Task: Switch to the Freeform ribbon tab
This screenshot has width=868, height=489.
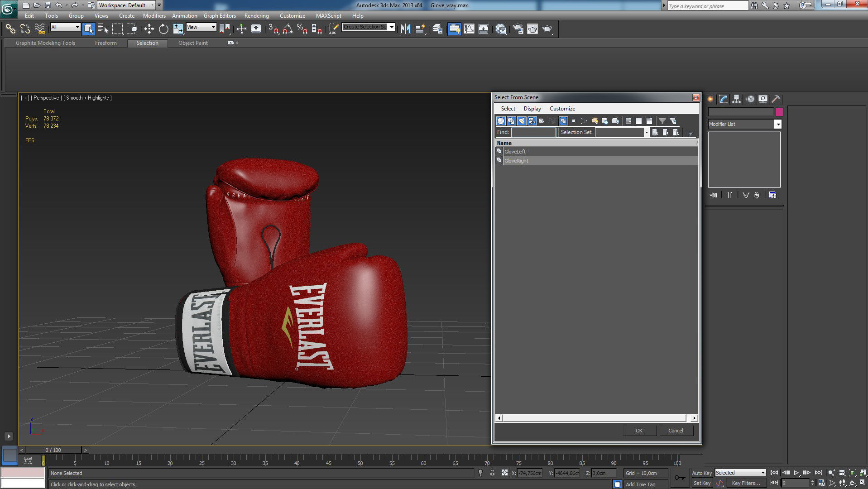Action: pyautogui.click(x=106, y=43)
